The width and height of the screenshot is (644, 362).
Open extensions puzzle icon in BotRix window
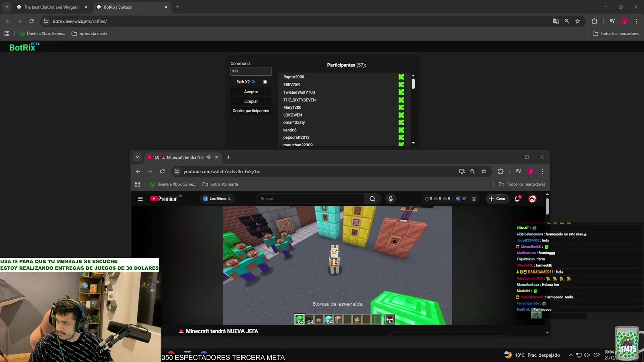[x=594, y=21]
